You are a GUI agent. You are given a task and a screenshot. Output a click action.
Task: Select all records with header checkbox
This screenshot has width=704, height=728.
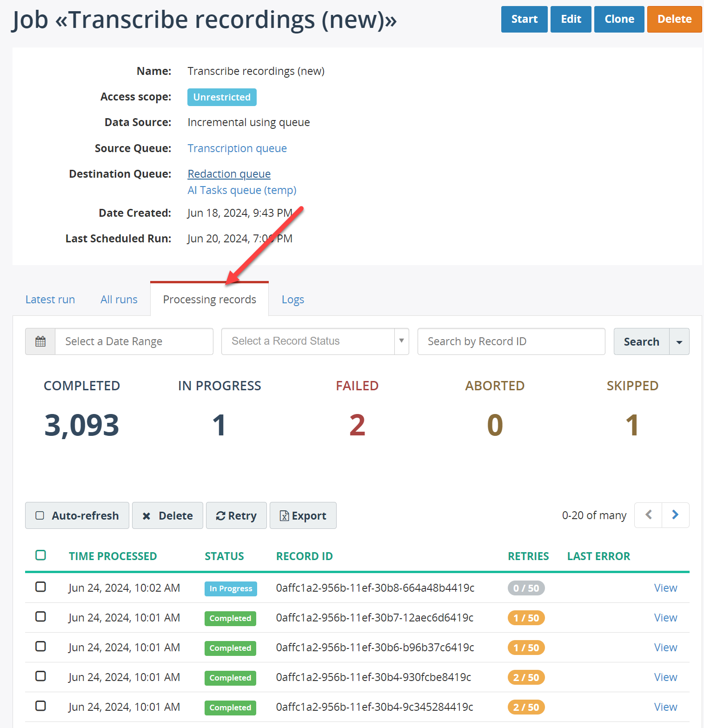pos(40,555)
